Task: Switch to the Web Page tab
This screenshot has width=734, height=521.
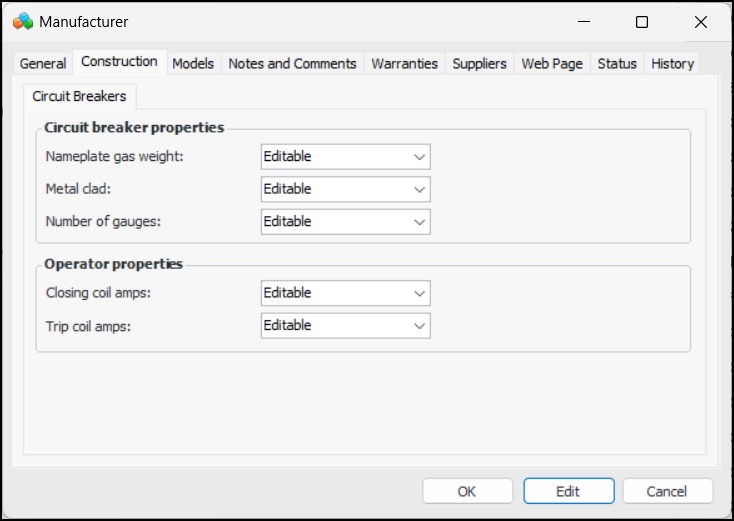Action: point(552,64)
